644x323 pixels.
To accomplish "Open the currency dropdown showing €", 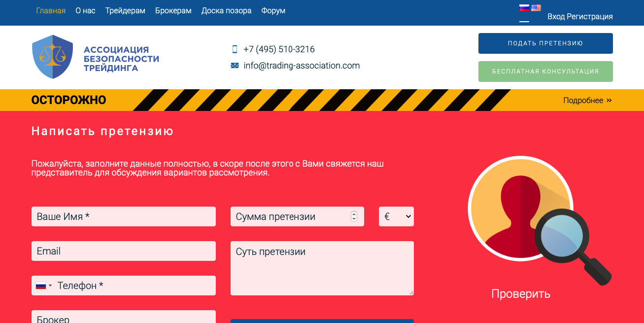I will point(396,216).
